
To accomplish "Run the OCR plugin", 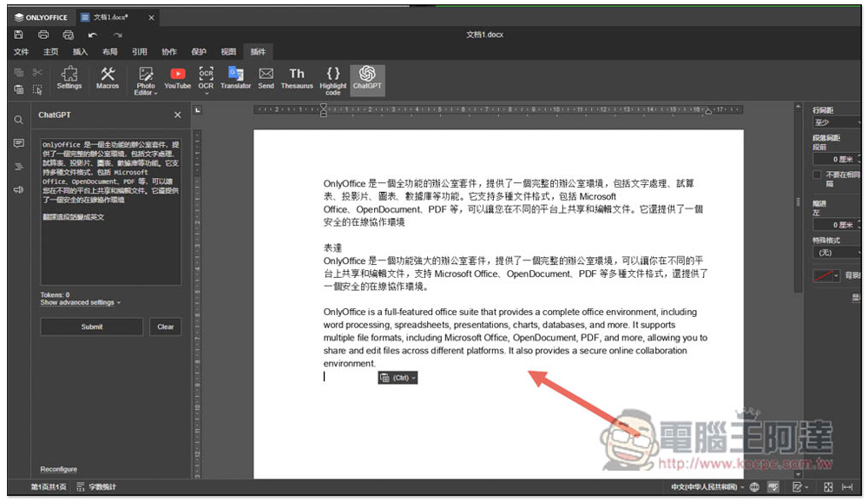I will coord(206,78).
